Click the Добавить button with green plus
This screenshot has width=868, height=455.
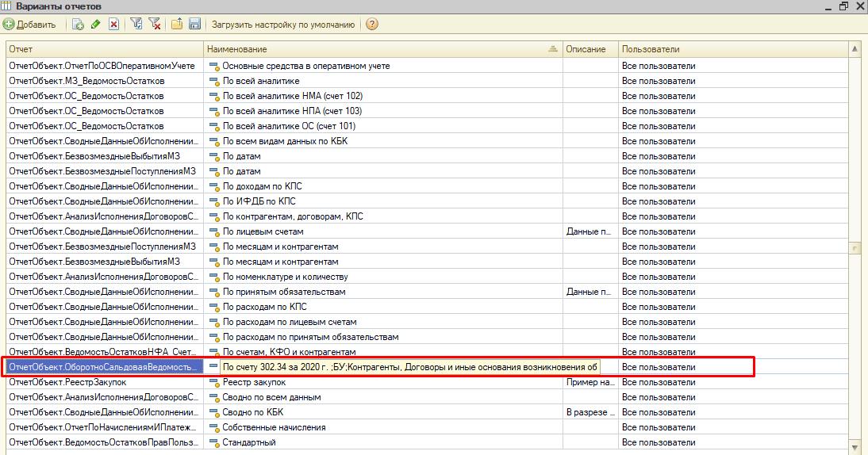[x=30, y=25]
